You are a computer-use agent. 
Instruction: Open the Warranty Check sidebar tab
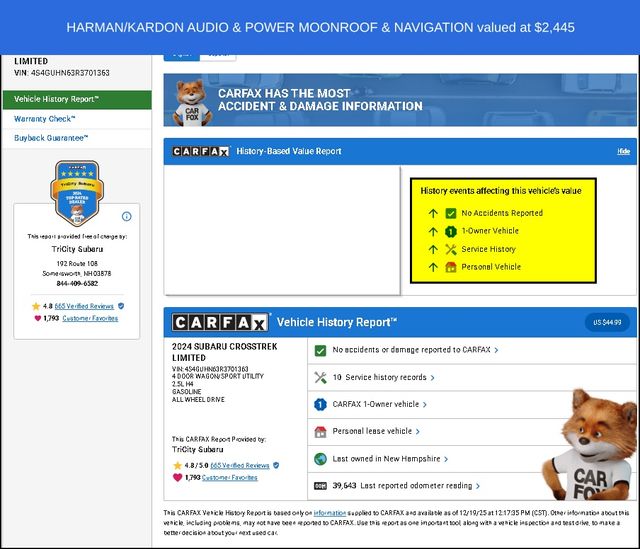46,119
